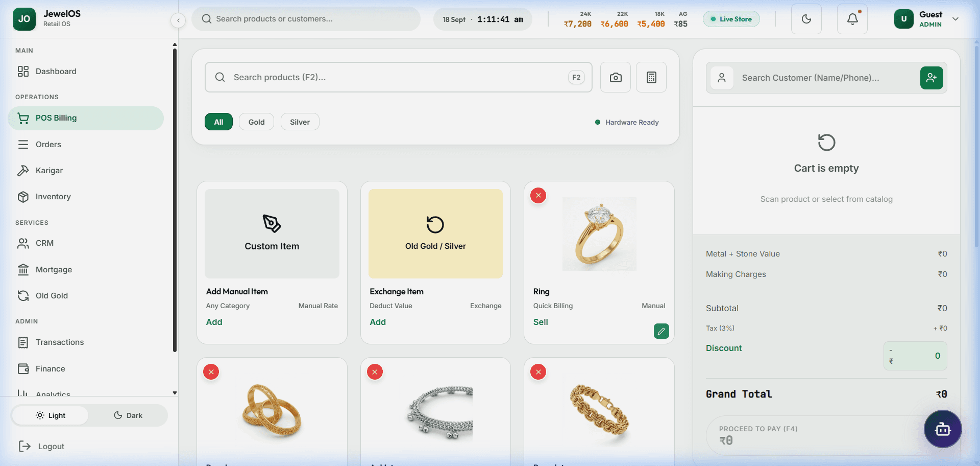The height and width of the screenshot is (466, 980).
Task: Select the All category filter
Action: tap(218, 122)
